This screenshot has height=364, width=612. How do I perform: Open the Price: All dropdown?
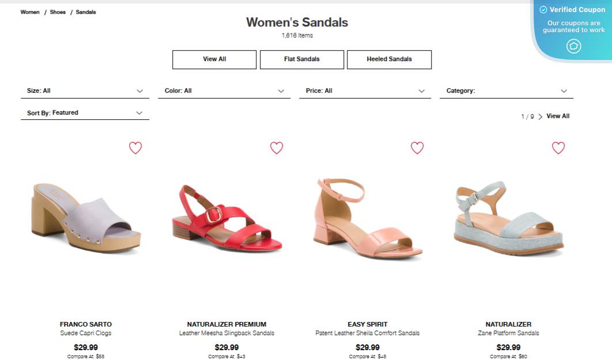coord(365,90)
